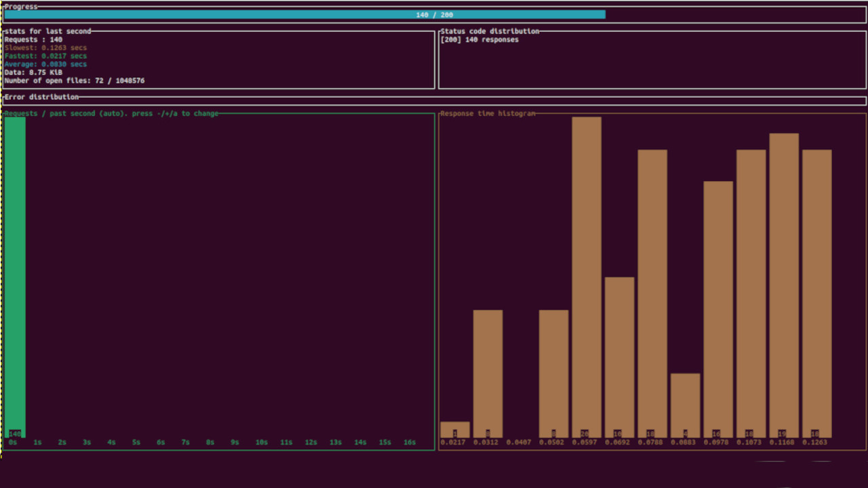The height and width of the screenshot is (488, 868).
Task: Select the 'stats for last second' heading
Action: coord(47,31)
